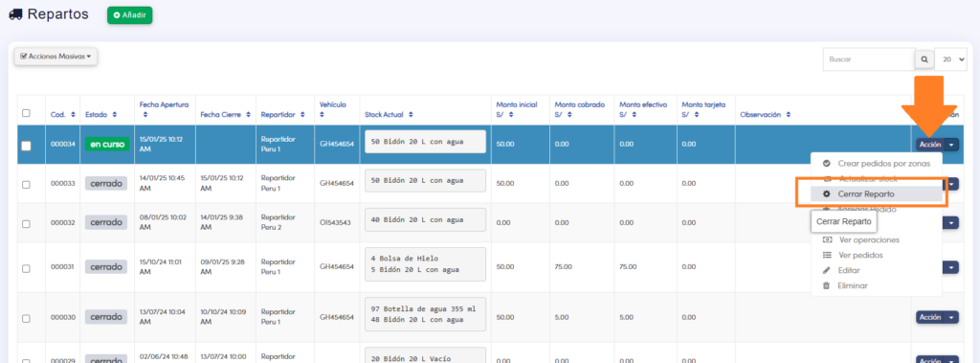Click the truck icon beside Repartos title
Viewport: 980px width, 363px height.
tap(15, 14)
